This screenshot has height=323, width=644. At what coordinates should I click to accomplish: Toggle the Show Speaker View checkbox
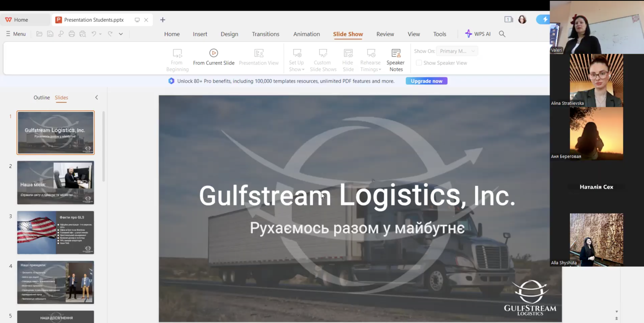pos(419,63)
